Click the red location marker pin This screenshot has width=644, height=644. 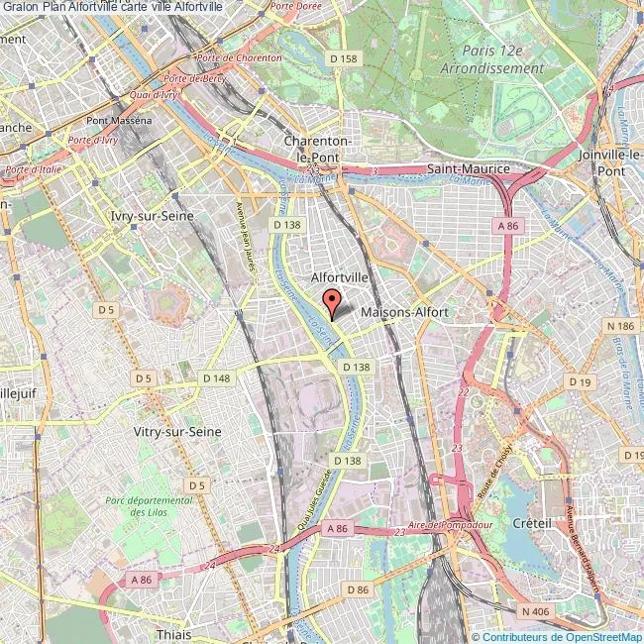click(332, 304)
